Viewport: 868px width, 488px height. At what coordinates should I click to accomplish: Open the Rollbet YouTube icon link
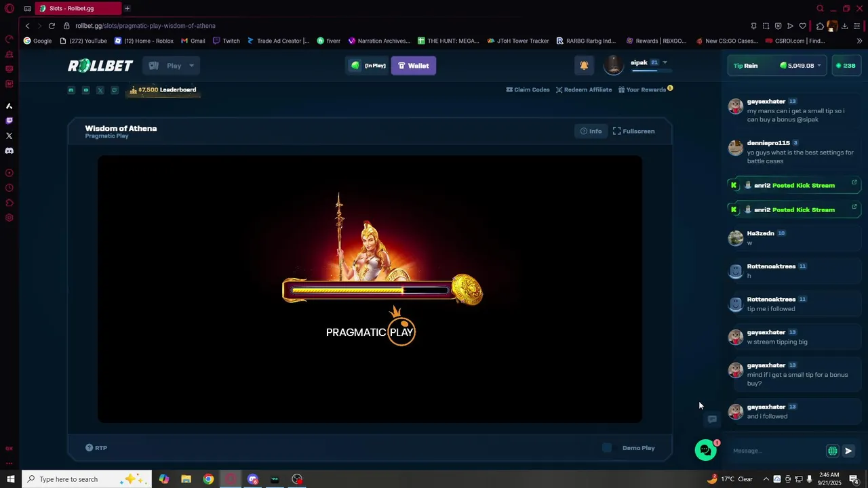coord(85,89)
